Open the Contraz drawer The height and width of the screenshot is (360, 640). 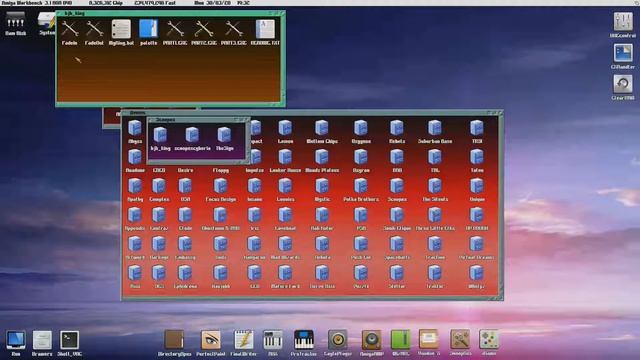click(x=159, y=215)
